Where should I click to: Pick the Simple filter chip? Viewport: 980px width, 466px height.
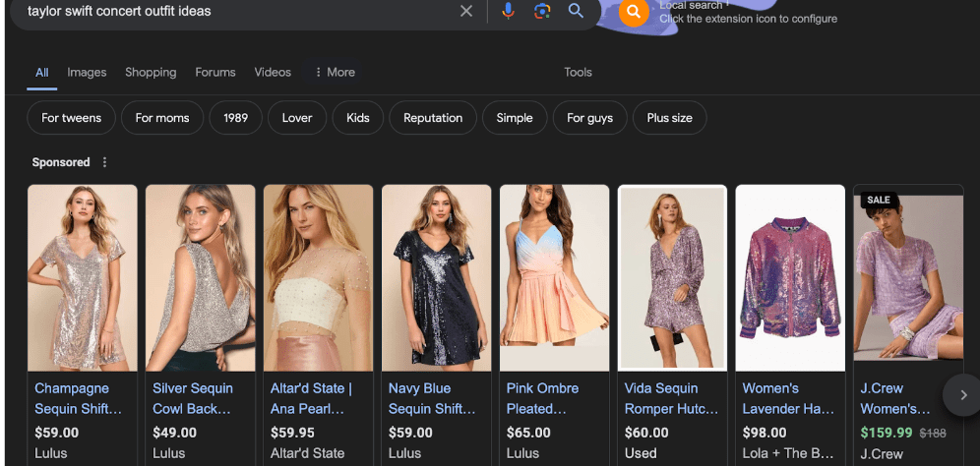[x=515, y=118]
